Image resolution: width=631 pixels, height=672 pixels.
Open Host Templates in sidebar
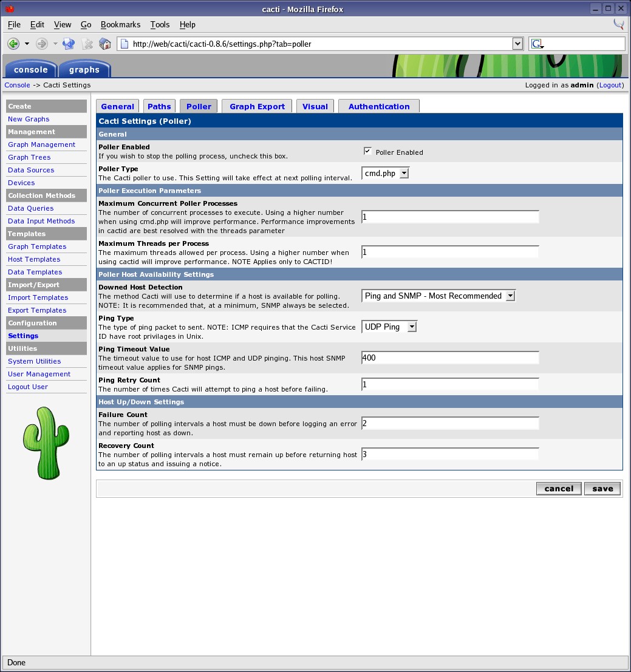pyautogui.click(x=34, y=259)
